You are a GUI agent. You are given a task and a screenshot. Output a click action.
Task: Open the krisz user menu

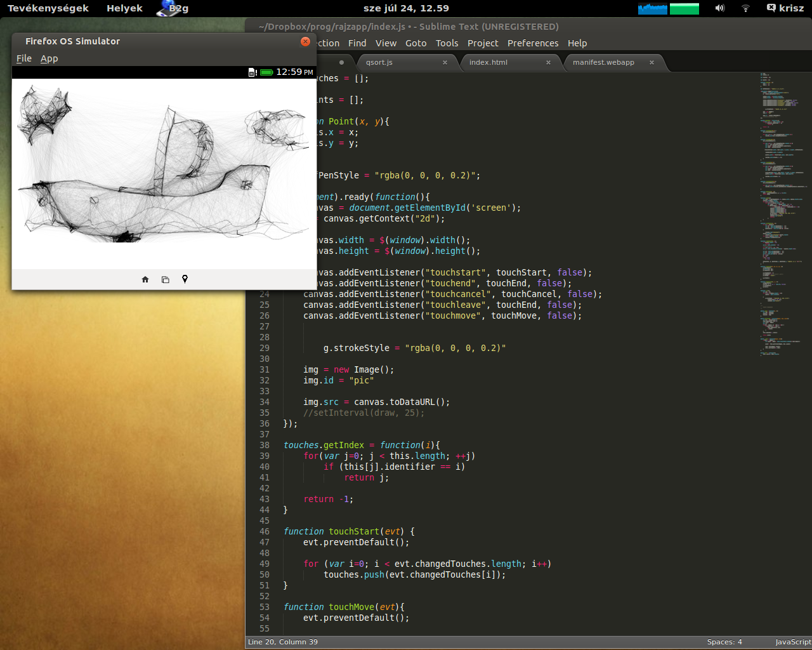pos(785,8)
